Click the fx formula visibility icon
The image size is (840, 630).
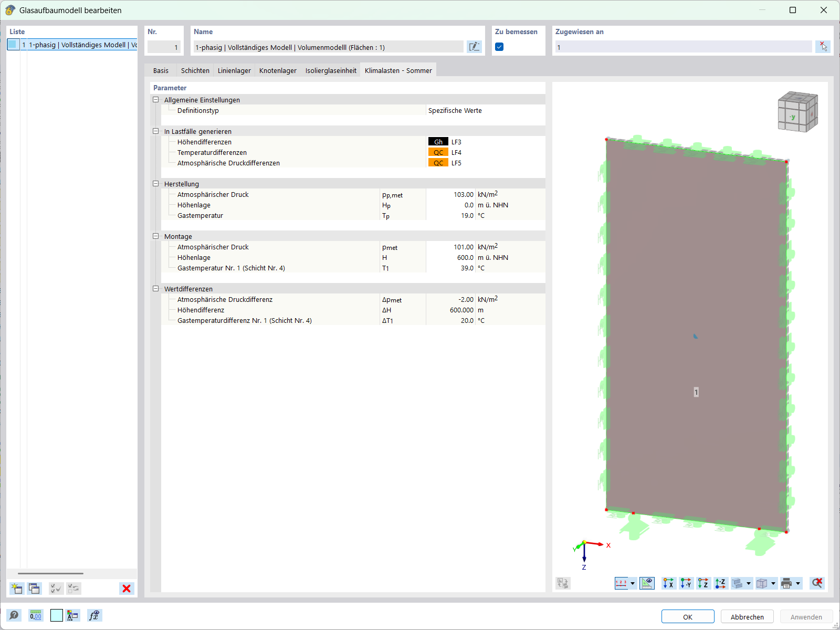[x=94, y=615]
